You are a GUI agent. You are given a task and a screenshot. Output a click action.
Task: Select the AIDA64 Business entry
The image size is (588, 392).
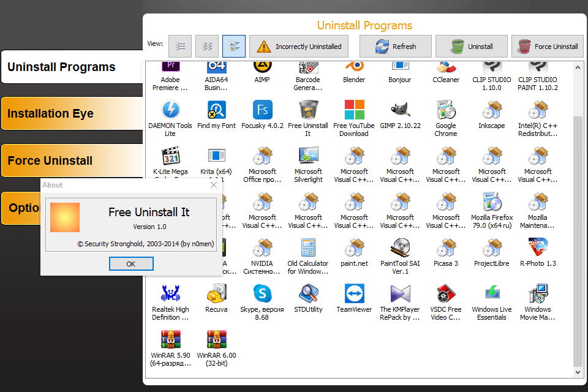[216, 77]
